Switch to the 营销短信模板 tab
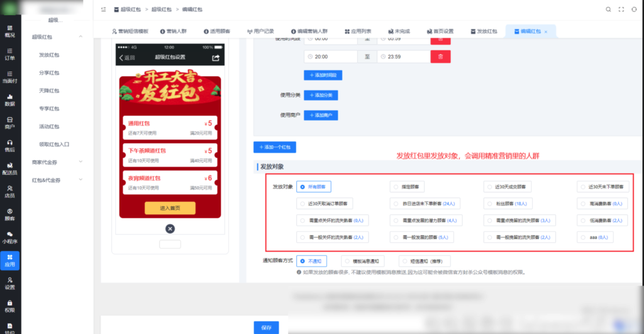Screen dimensions: 644x334 (130, 31)
